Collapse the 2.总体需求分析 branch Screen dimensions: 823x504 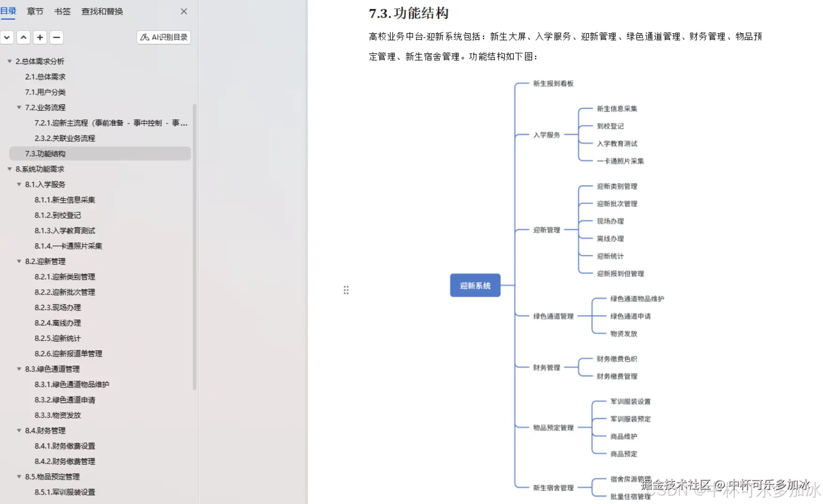click(9, 61)
